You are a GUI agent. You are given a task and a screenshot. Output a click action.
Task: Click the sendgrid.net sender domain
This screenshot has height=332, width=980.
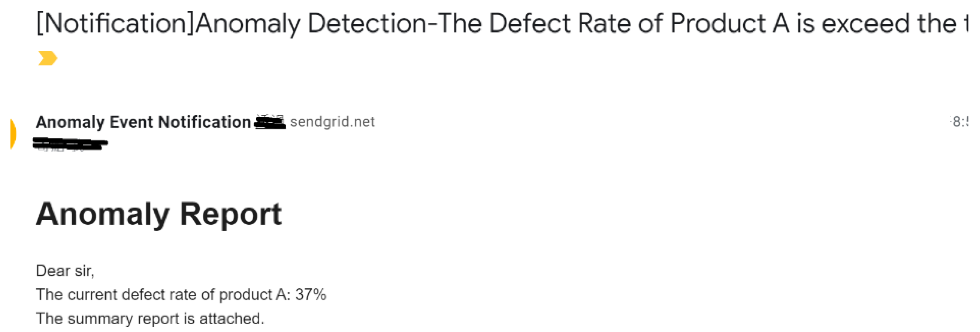(332, 122)
